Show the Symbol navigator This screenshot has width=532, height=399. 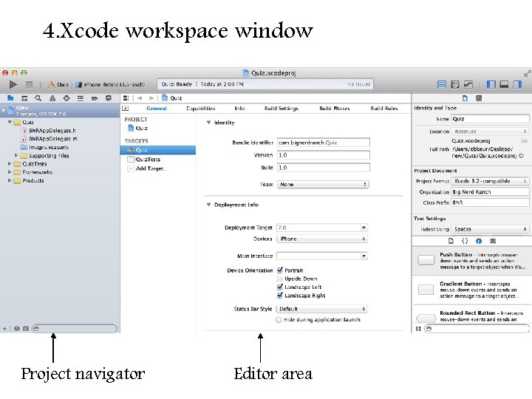pos(24,98)
